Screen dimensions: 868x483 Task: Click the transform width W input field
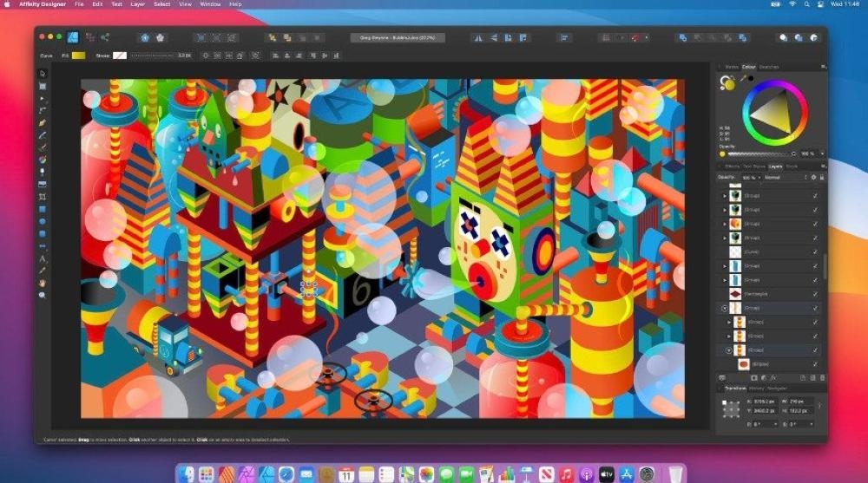tap(797, 402)
